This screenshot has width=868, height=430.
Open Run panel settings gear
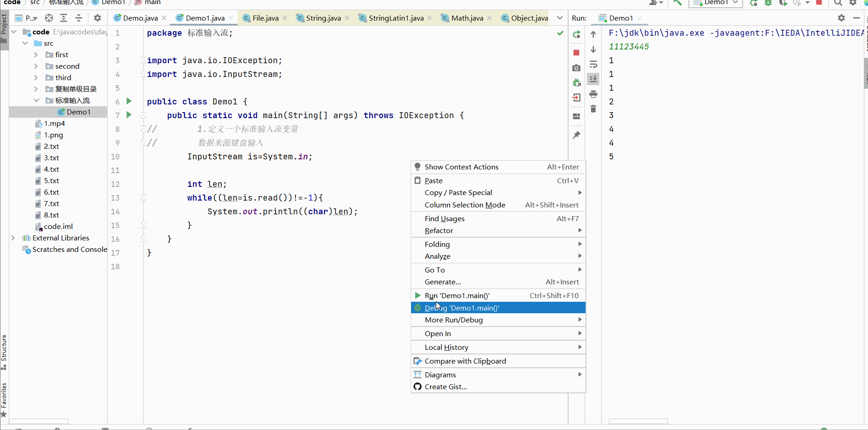tap(841, 18)
